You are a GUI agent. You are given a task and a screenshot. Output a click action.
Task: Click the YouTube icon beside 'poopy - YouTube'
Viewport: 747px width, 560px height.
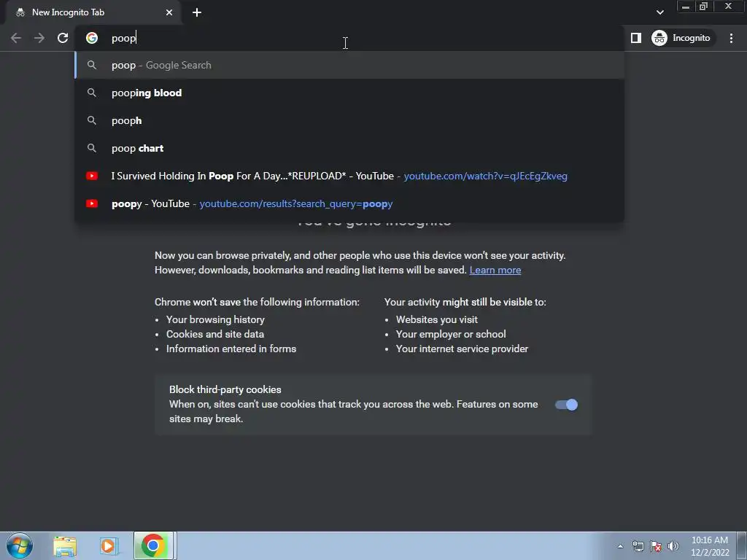click(92, 203)
